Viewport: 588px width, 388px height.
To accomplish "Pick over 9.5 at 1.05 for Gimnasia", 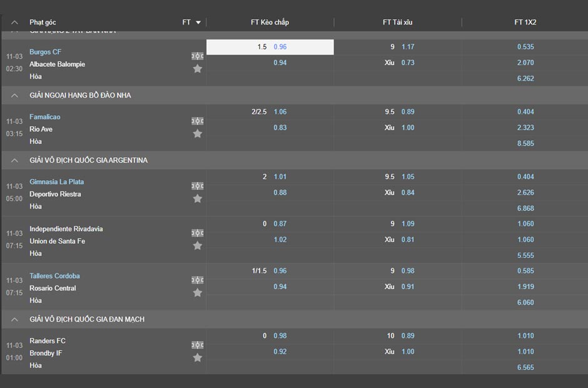I will (408, 176).
